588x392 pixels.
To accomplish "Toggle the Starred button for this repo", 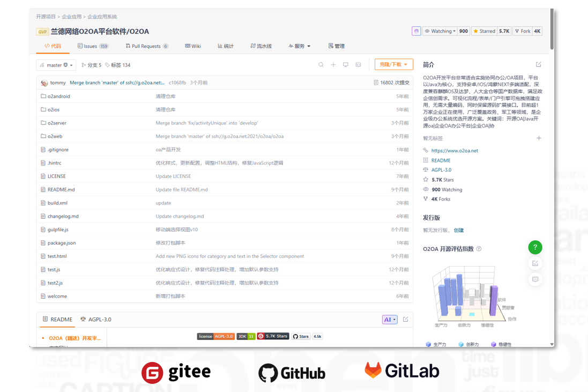I will pyautogui.click(x=485, y=31).
